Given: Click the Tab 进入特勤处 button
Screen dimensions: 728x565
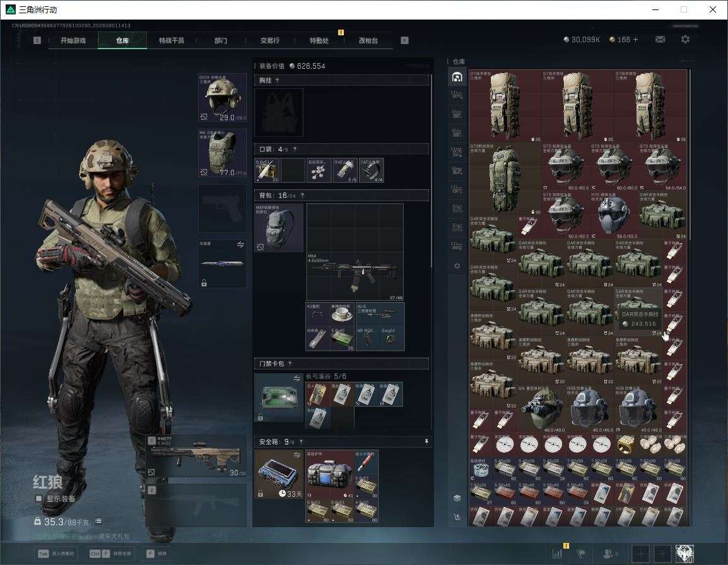Looking at the screenshot, I should [x=57, y=554].
